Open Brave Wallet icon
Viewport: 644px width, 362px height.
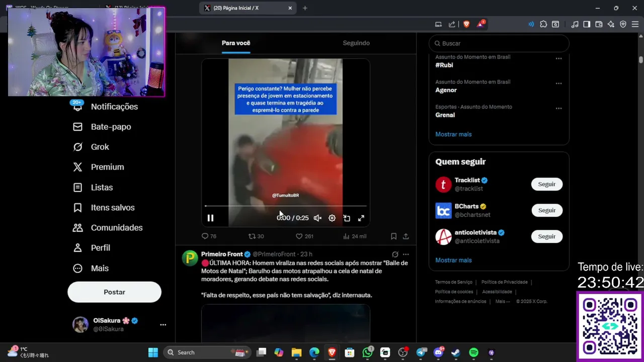599,24
